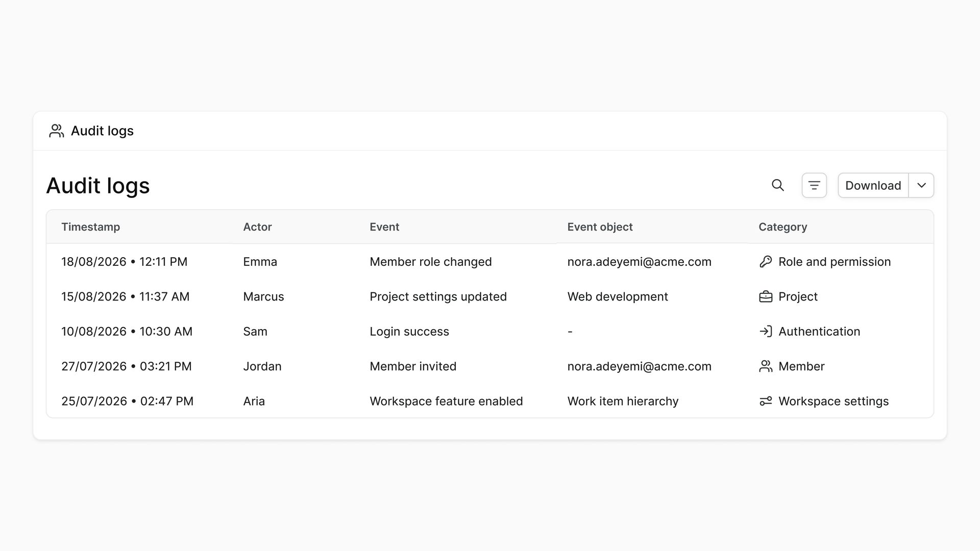The image size is (980, 551).
Task: Click the Workspace settings category label
Action: pyautogui.click(x=834, y=402)
